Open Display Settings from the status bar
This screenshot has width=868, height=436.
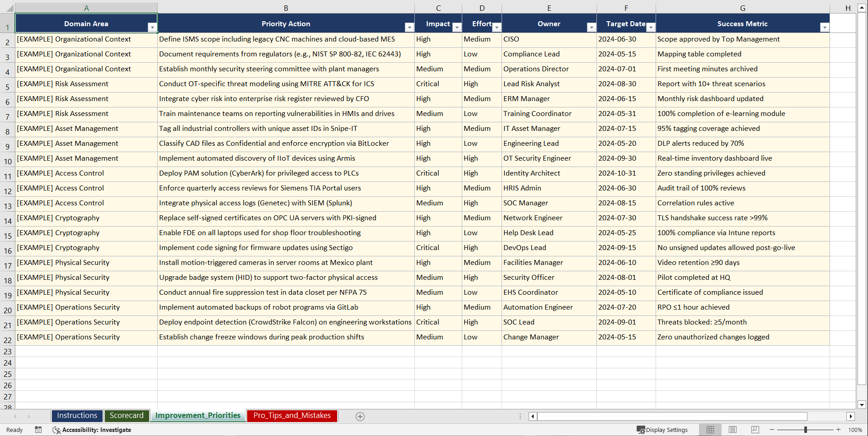662,430
